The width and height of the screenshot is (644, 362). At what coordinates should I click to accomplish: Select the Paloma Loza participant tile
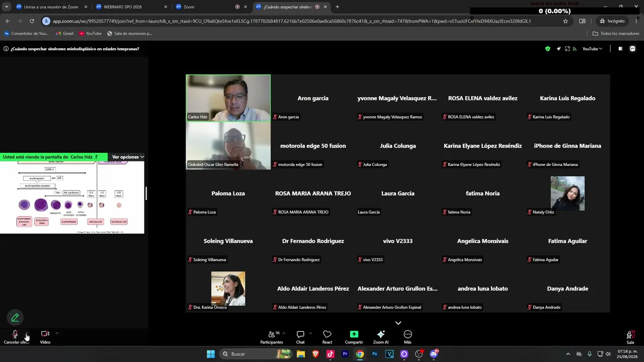pyautogui.click(x=228, y=194)
